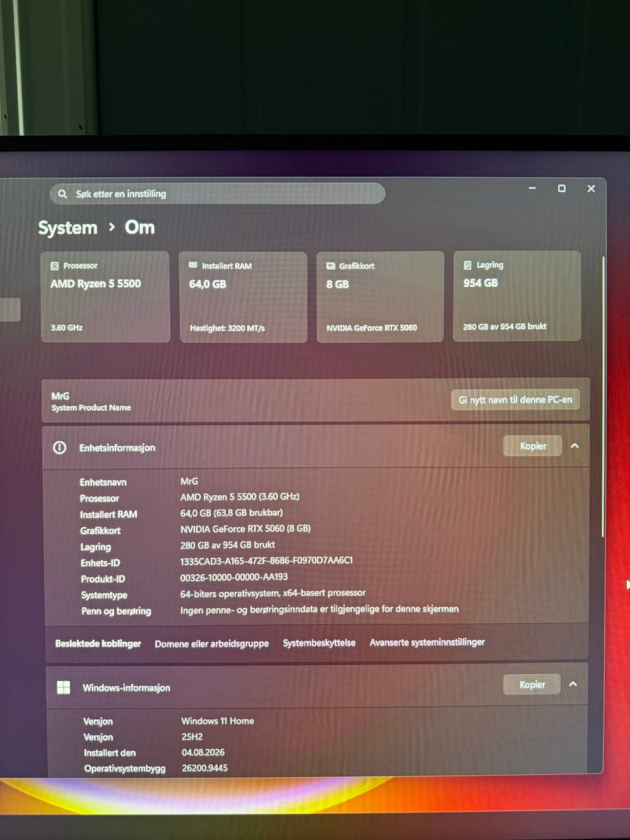The image size is (630, 840).
Task: Select the 'NVIDIA GeForce RTX 5060 (8 GB)' value
Action: [245, 528]
